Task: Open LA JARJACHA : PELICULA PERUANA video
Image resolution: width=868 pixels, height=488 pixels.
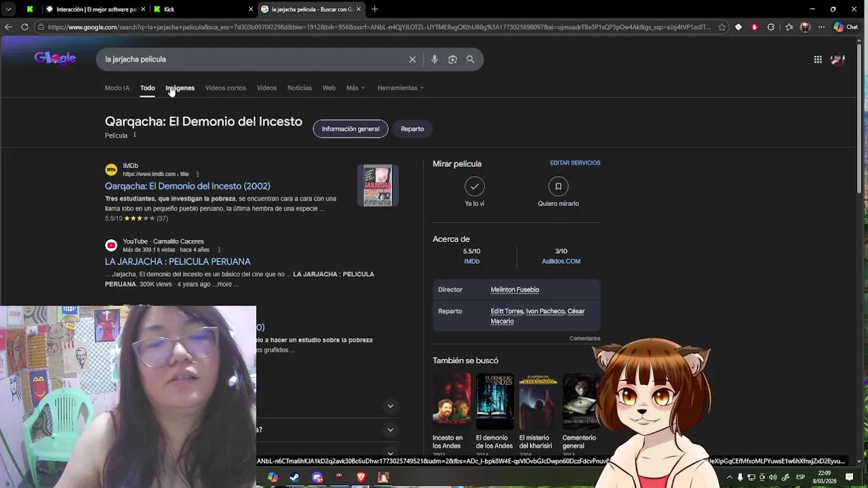Action: tap(178, 262)
